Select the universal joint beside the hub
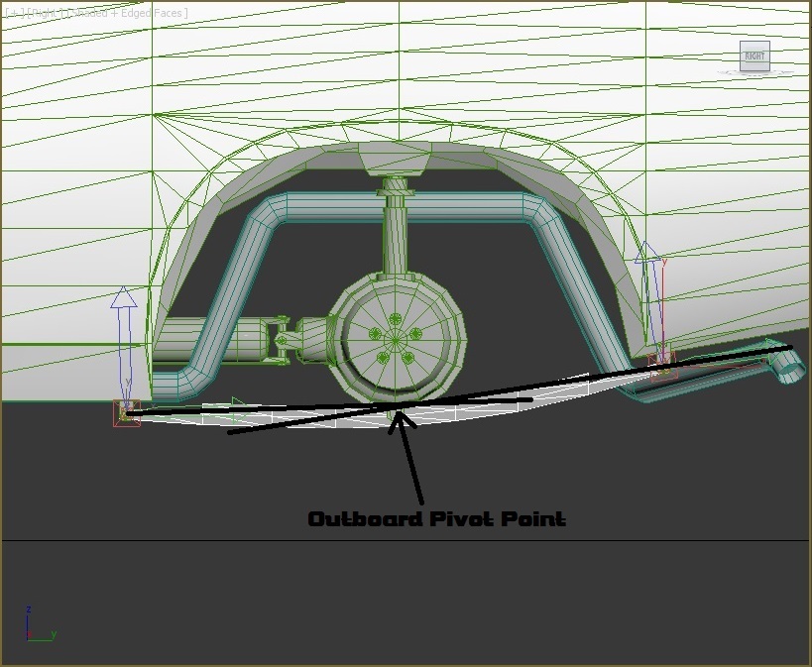Screen dimensions: 812x667 click(282, 340)
